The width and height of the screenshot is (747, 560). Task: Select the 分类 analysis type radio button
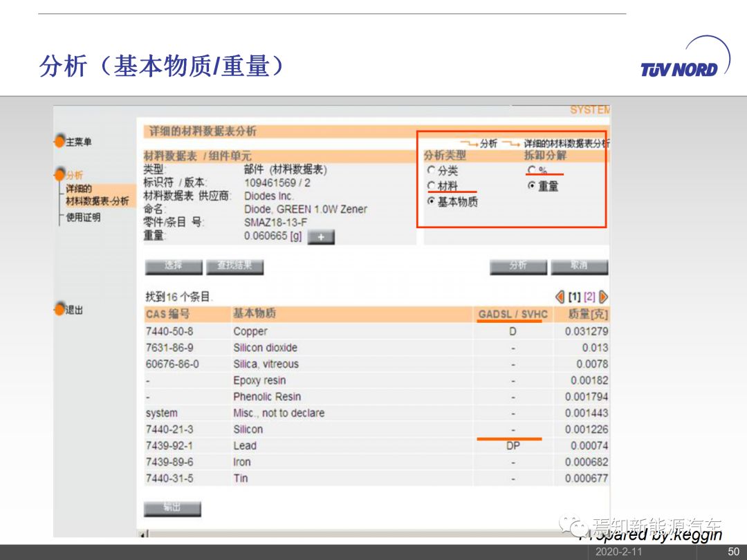click(431, 170)
